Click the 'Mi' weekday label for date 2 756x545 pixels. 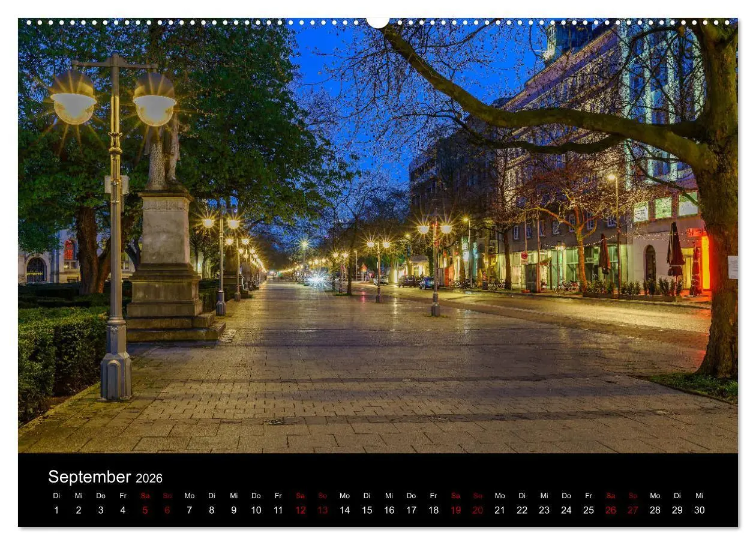(x=79, y=496)
